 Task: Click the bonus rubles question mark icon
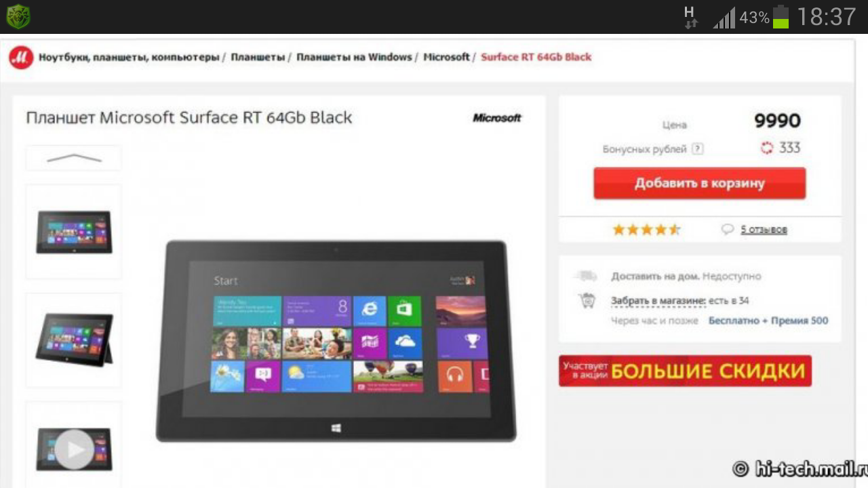click(697, 149)
